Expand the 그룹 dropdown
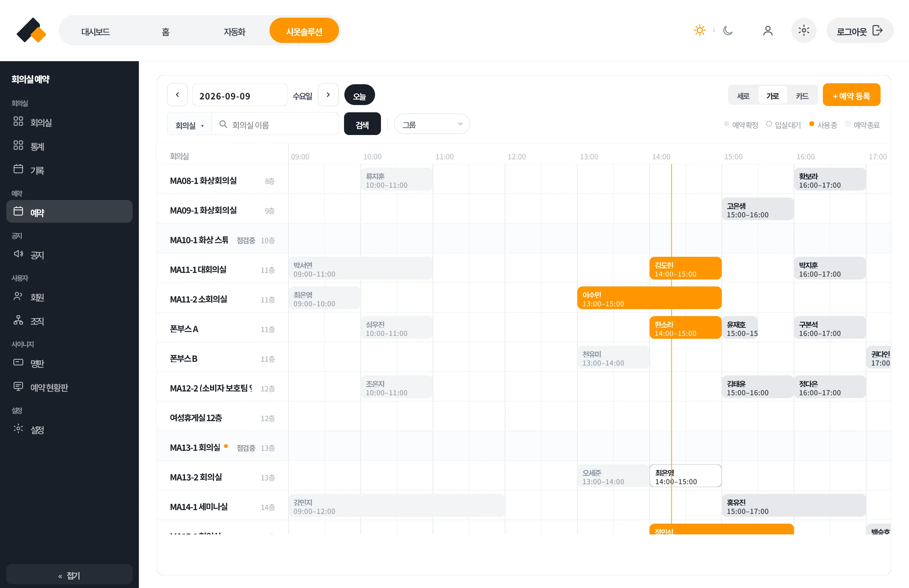 point(431,124)
